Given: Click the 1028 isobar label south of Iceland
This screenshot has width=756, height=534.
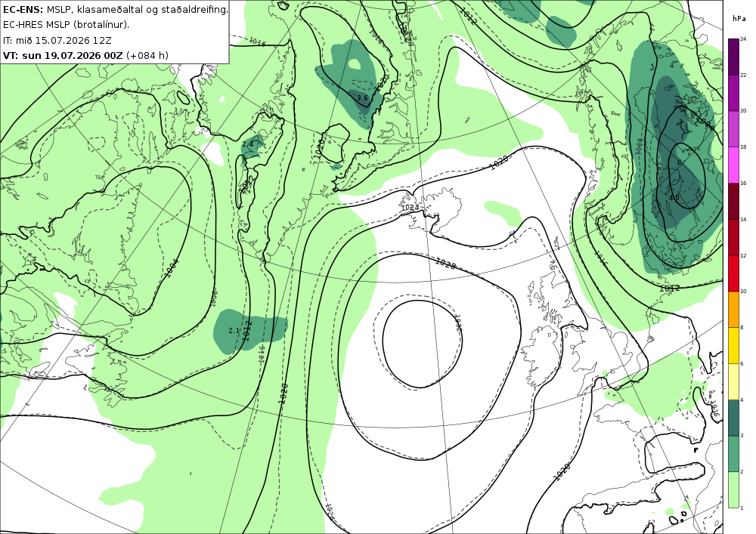Looking at the screenshot, I should tap(445, 263).
